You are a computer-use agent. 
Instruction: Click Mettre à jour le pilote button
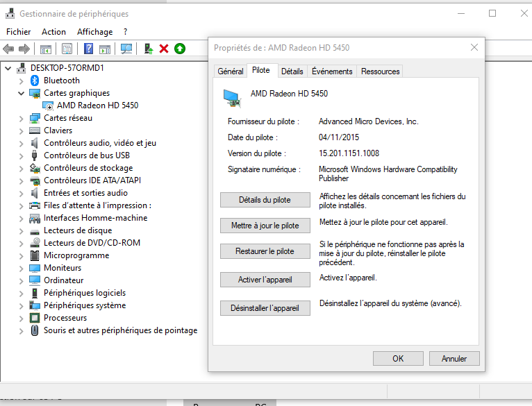265,226
